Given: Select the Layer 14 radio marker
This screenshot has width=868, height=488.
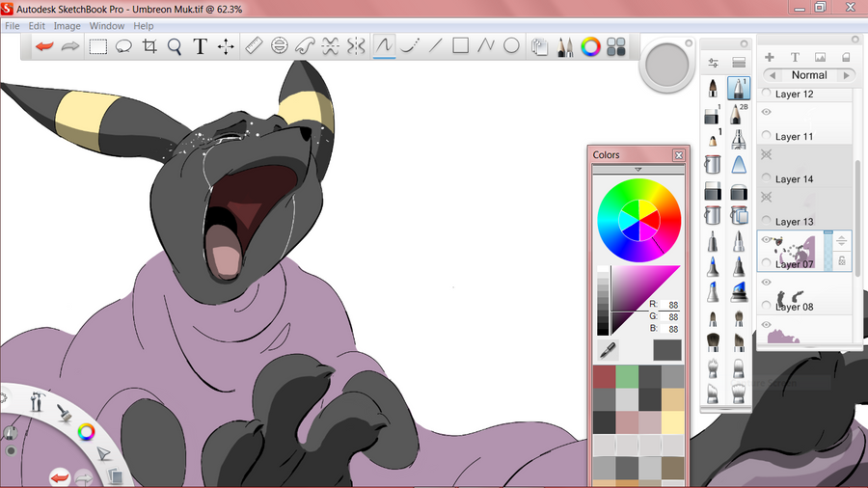Looking at the screenshot, I should (767, 177).
